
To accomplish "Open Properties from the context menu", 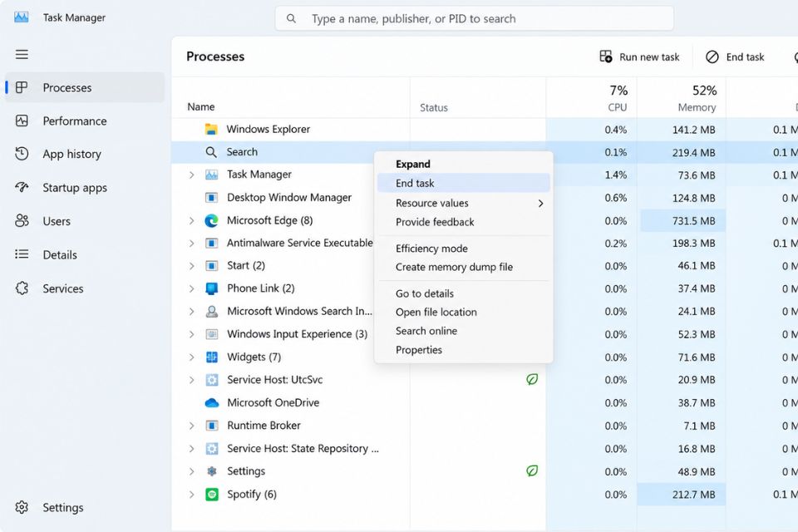I will click(x=464, y=350).
